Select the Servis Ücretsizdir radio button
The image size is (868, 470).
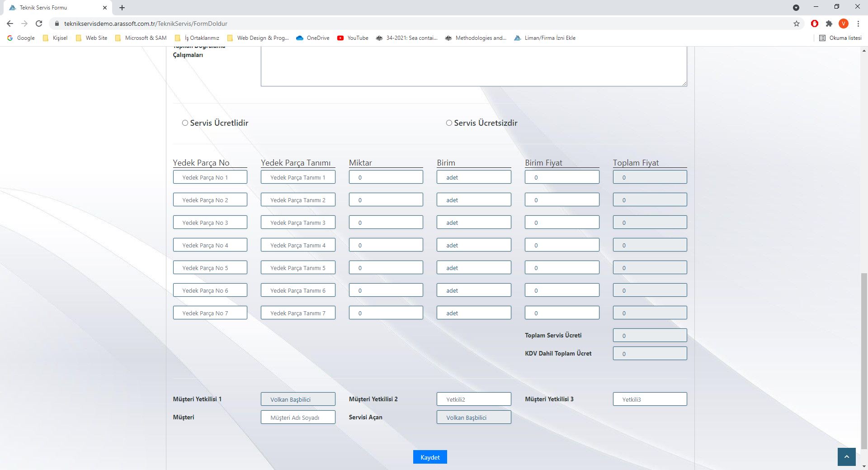tap(449, 123)
